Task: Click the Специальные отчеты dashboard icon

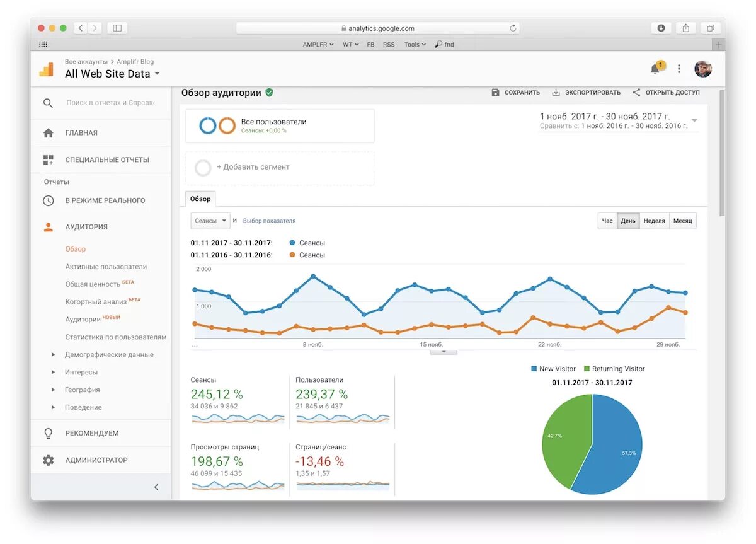Action: pos(48,159)
